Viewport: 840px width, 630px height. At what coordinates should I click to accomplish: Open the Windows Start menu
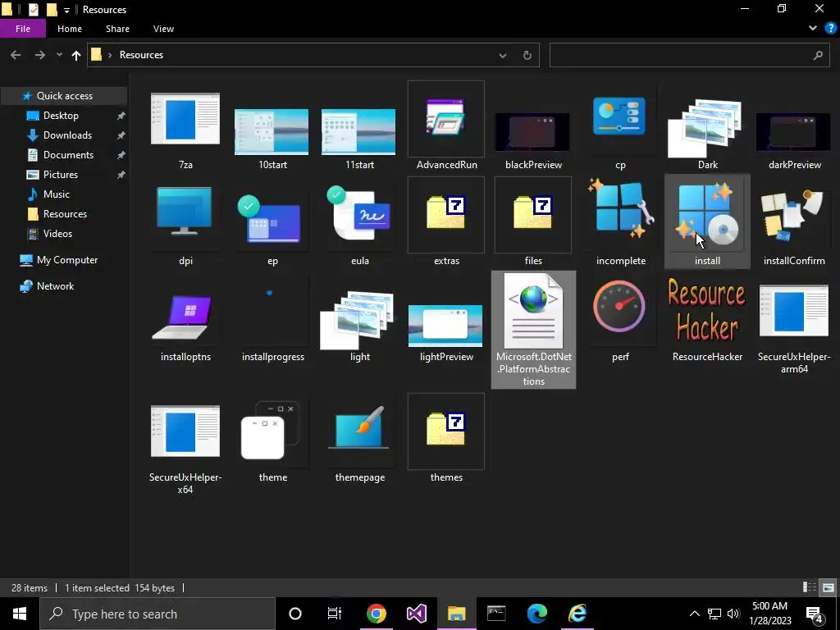(x=20, y=614)
